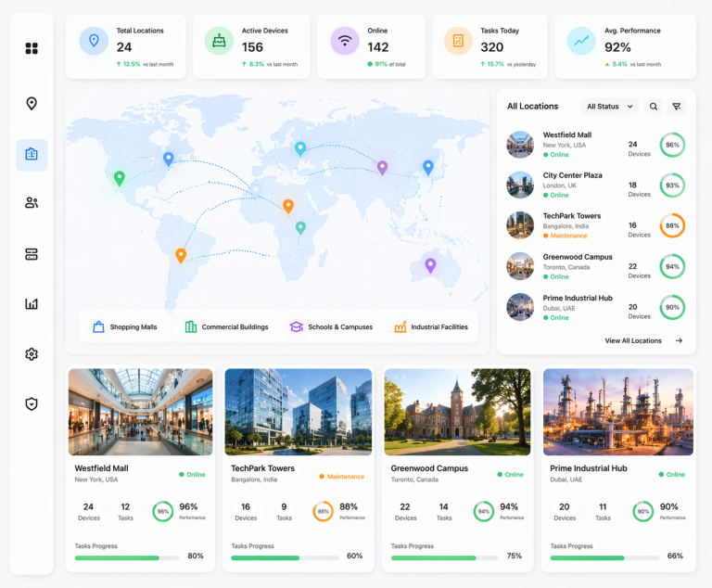Select Westfield Mall in locations list

(566, 145)
